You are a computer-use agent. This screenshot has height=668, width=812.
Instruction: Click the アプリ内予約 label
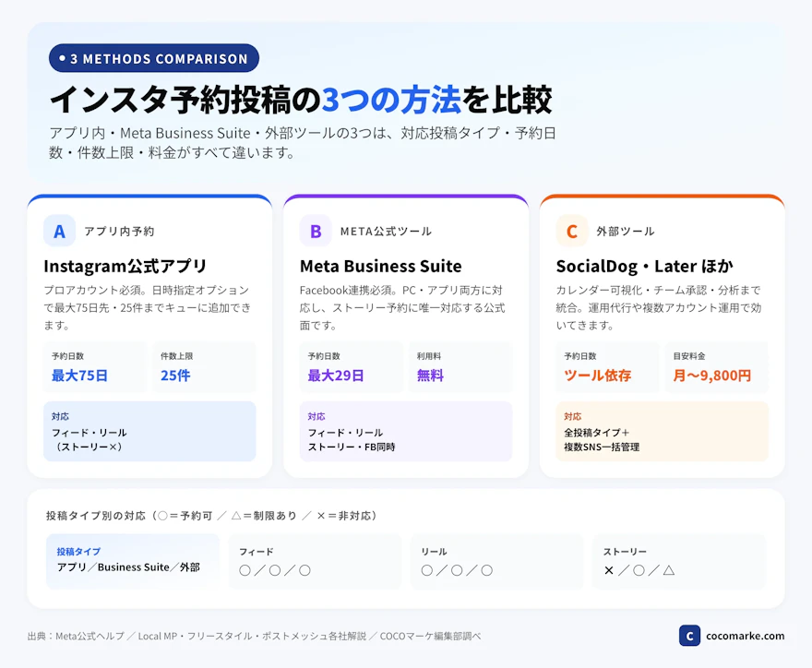coord(119,232)
